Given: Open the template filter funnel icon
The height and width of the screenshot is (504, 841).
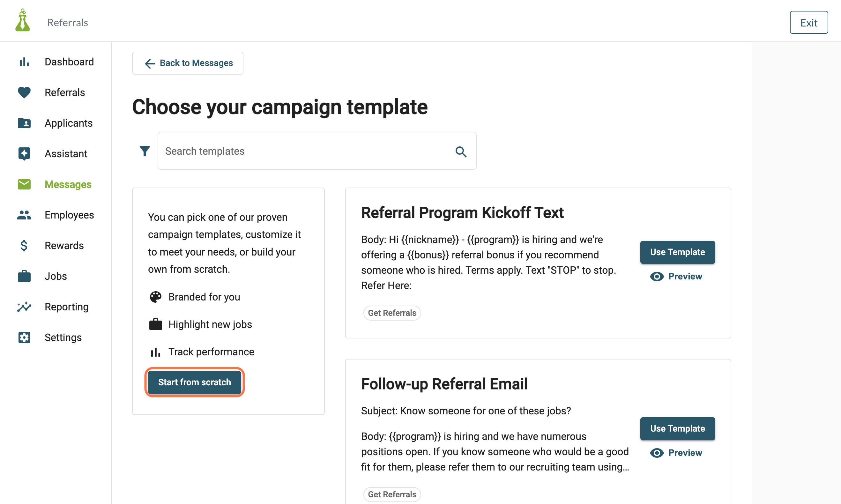Looking at the screenshot, I should point(145,151).
